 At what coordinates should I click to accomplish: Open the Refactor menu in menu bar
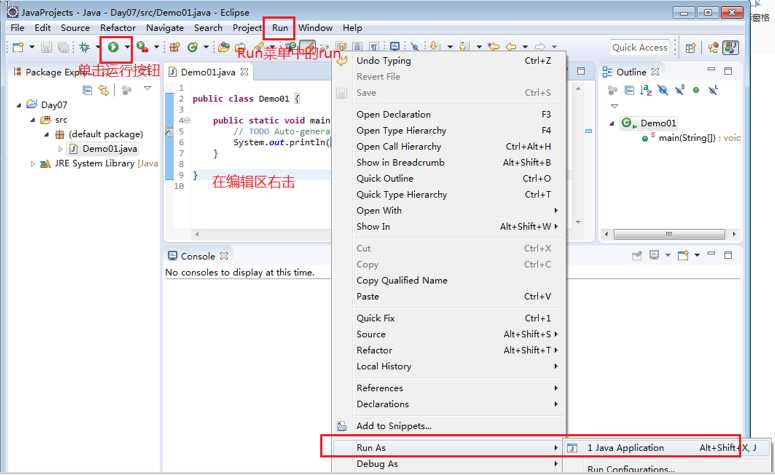(x=118, y=28)
